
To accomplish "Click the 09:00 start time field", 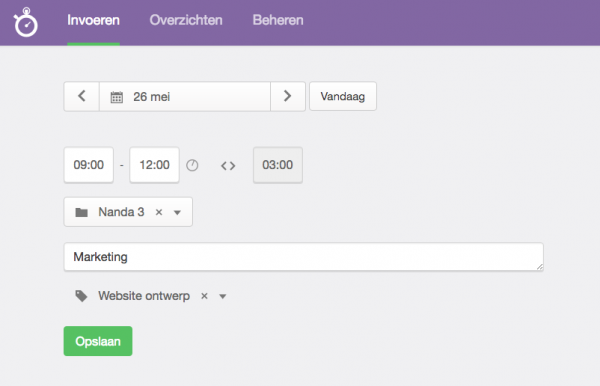I will [89, 165].
